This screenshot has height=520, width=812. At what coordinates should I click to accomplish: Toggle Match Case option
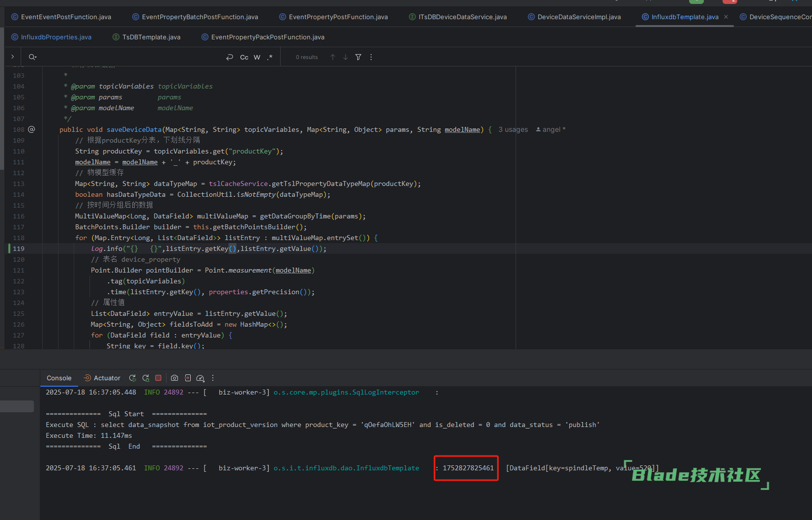[244, 57]
